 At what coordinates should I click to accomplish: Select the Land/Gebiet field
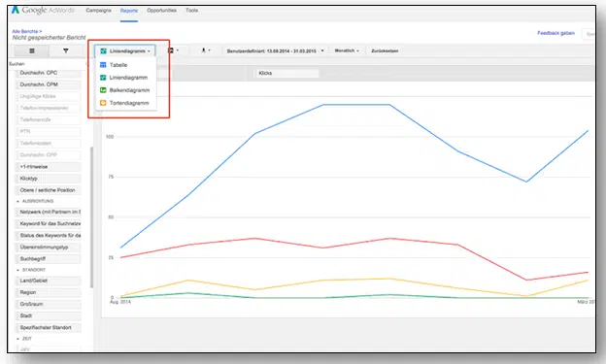(49, 281)
